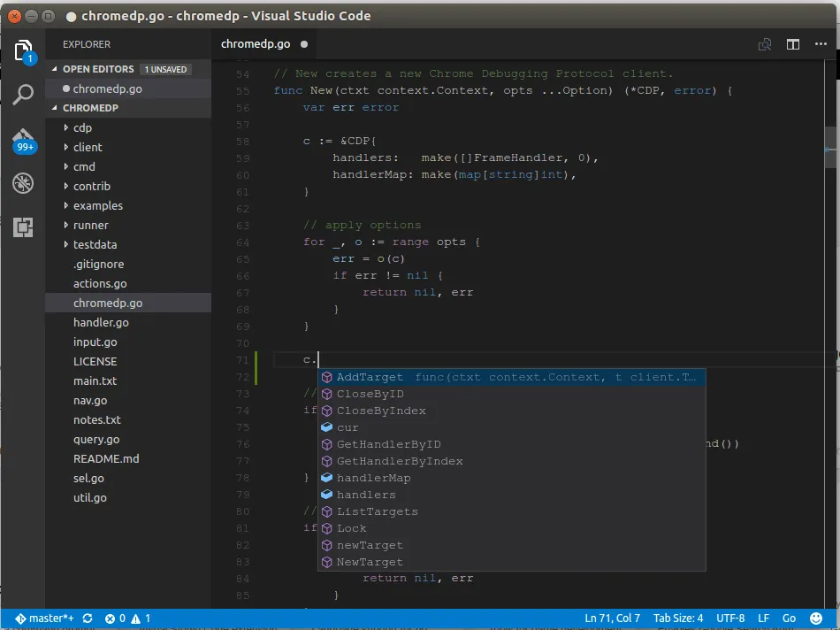Open handler.go in the file tree
The width and height of the screenshot is (840, 630).
101,323
